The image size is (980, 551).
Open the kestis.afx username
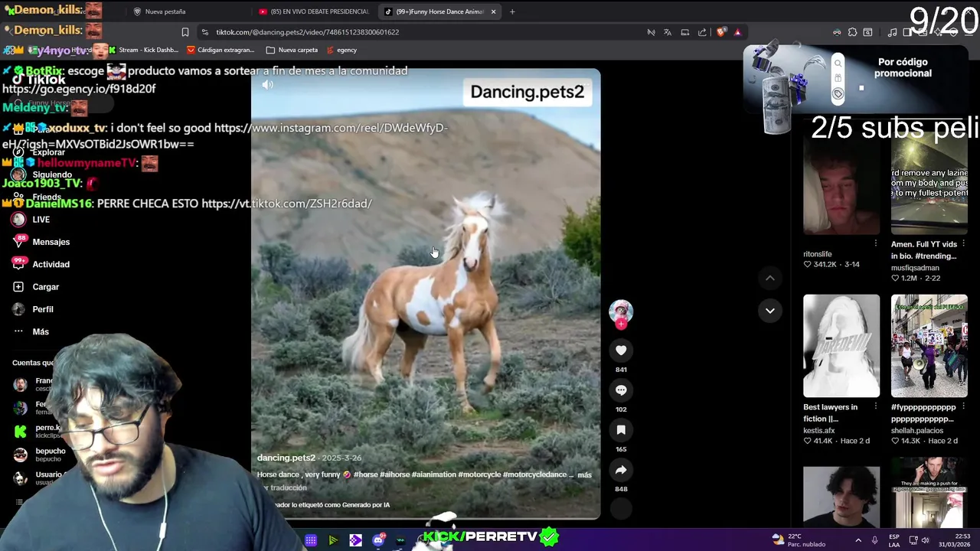[819, 430]
